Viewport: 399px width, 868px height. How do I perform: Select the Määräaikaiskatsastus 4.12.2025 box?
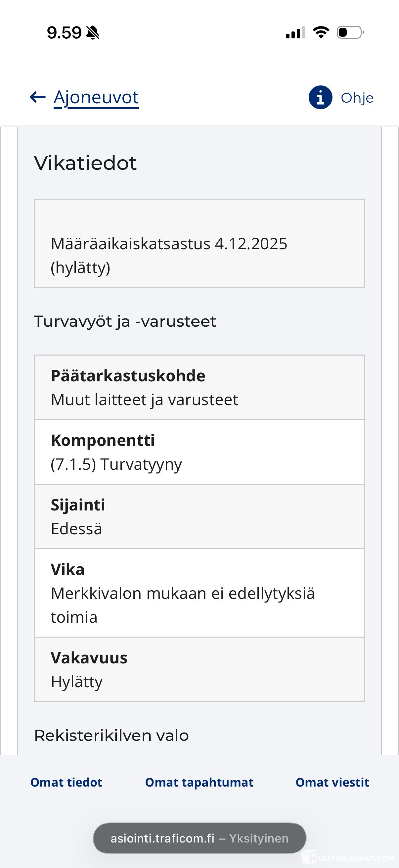(199, 243)
